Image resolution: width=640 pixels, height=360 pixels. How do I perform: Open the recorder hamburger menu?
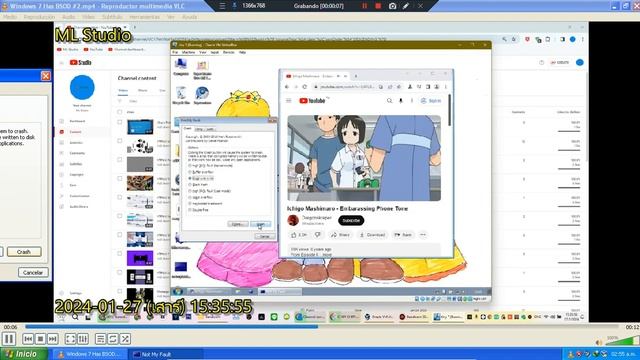pyautogui.click(x=222, y=6)
